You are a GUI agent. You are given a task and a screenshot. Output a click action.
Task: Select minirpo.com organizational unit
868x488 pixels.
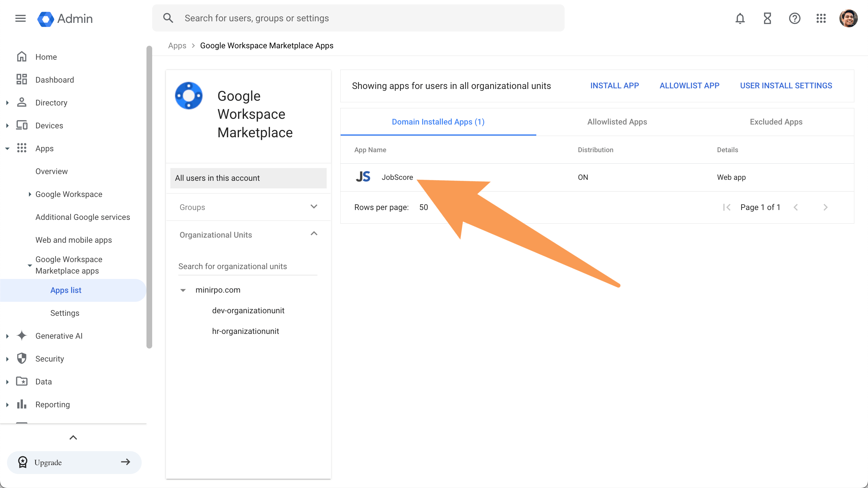[x=218, y=290]
